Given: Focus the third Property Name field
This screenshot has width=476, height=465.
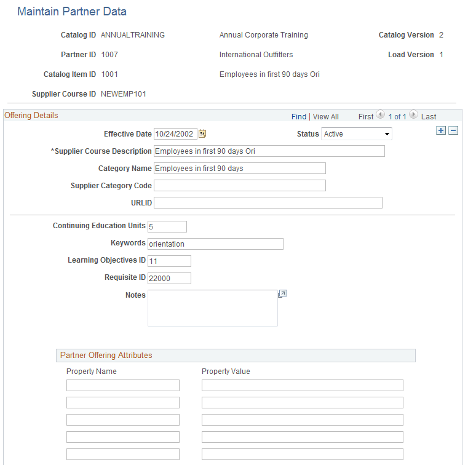Looking at the screenshot, I should pyautogui.click(x=123, y=419).
